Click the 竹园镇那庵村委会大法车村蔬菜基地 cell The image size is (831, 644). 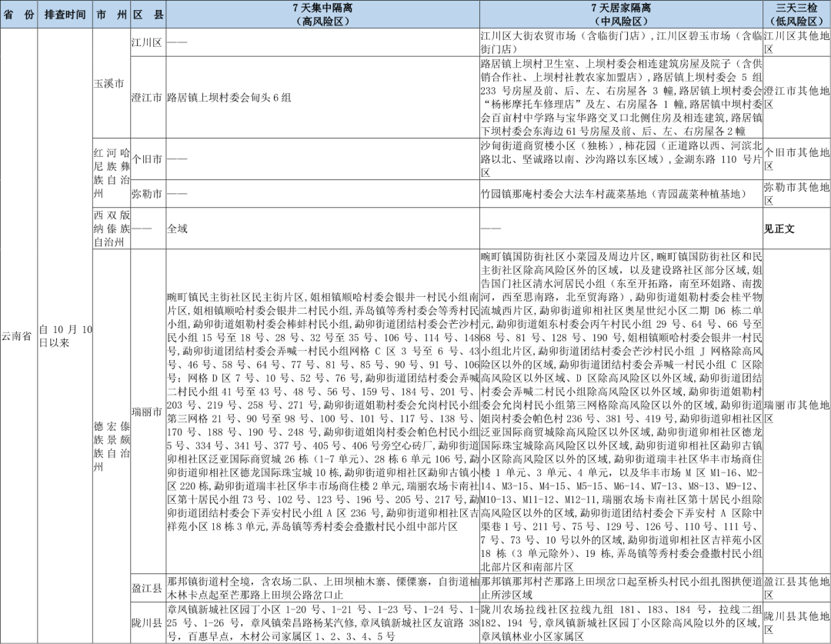(621, 193)
